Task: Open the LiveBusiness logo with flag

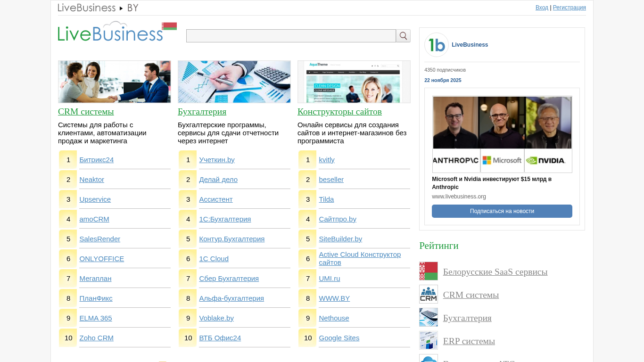Action: click(x=117, y=32)
